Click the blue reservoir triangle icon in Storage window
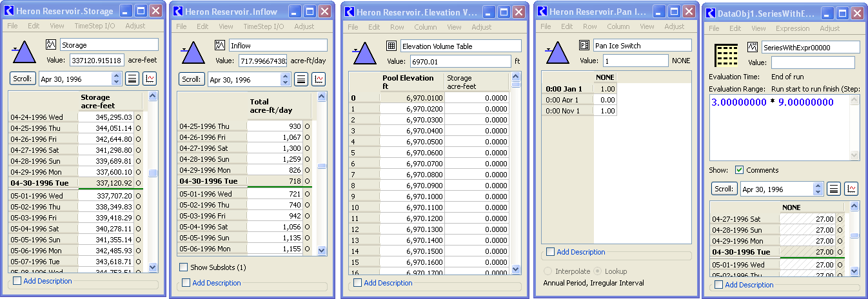Viewport: 868px width, 299px height. coord(25,52)
